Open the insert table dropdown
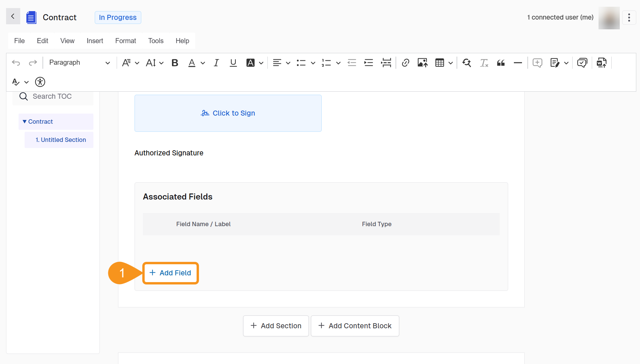Viewport: 640px width, 364px height. [450, 63]
